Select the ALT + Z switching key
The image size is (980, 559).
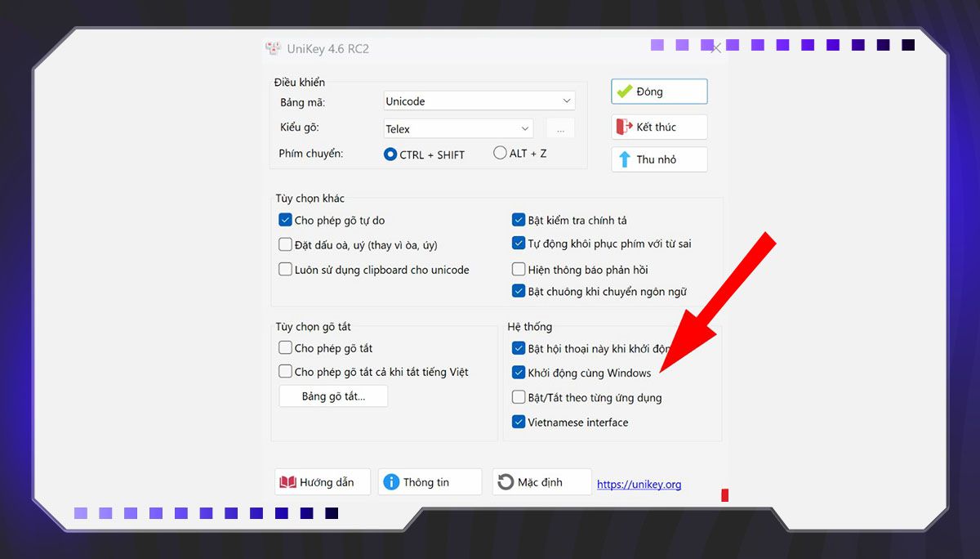pos(499,154)
